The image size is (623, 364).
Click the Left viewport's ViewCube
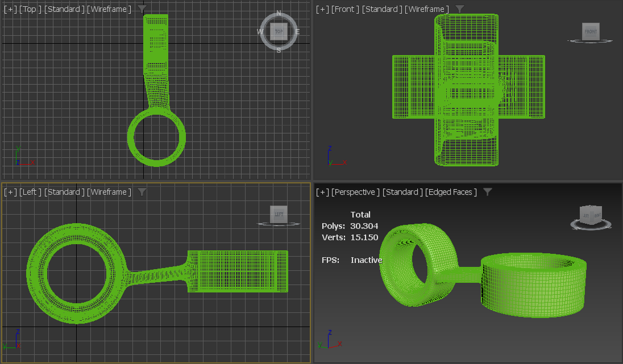tap(278, 215)
